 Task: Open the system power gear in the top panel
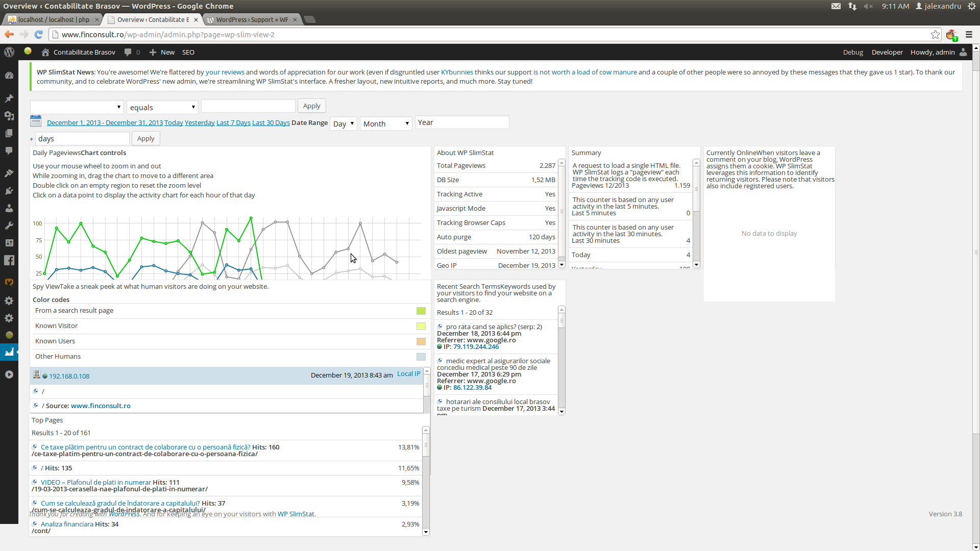(972, 6)
